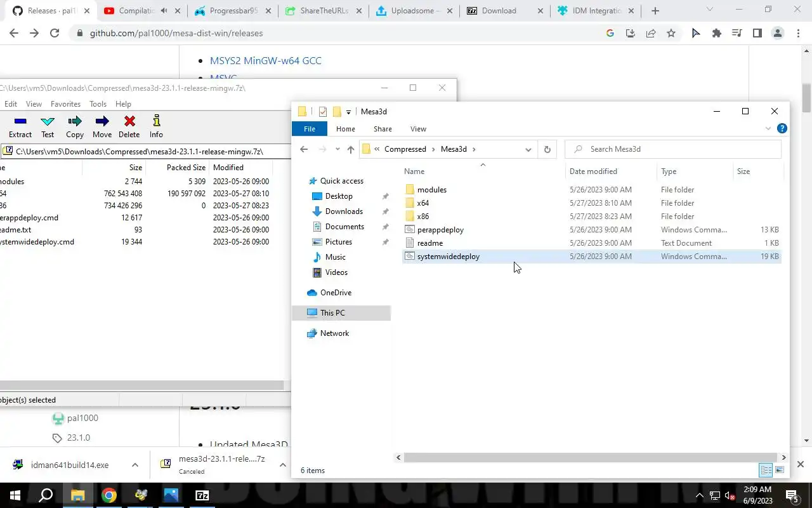
Task: Refresh the Mesa3d folder view
Action: (x=547, y=149)
